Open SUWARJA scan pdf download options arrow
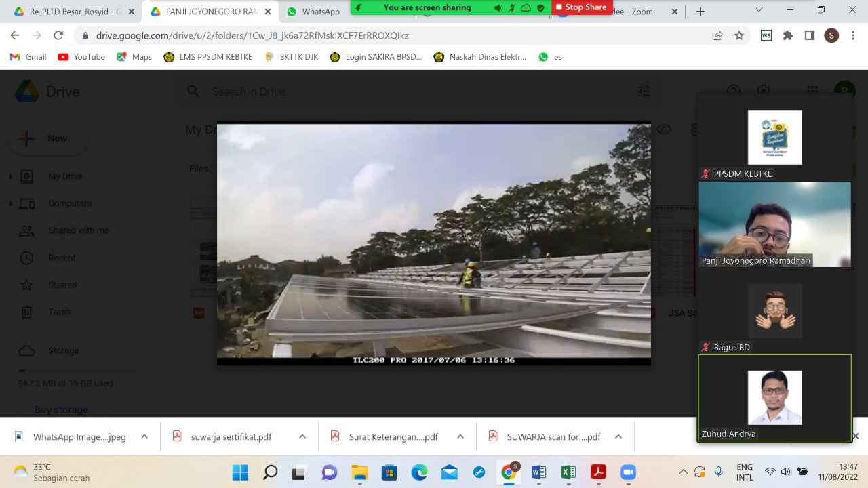 click(x=618, y=436)
